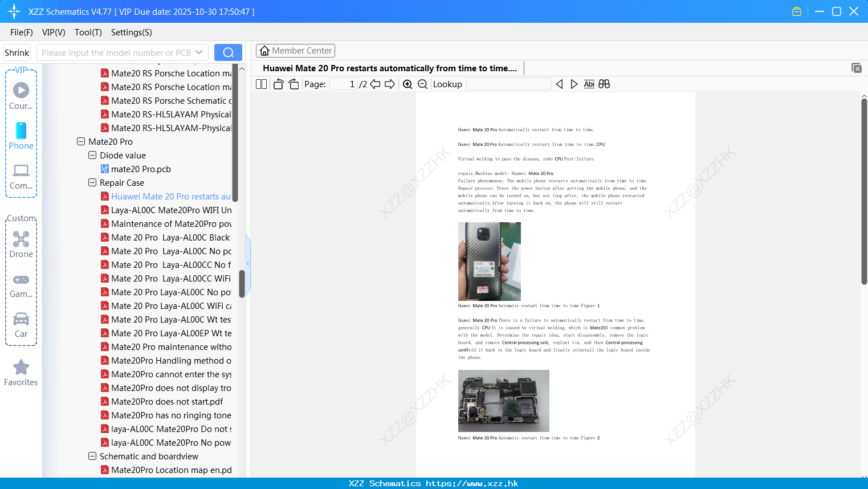
Task: Open mate20 Pro.pcb boardview file
Action: pos(141,169)
